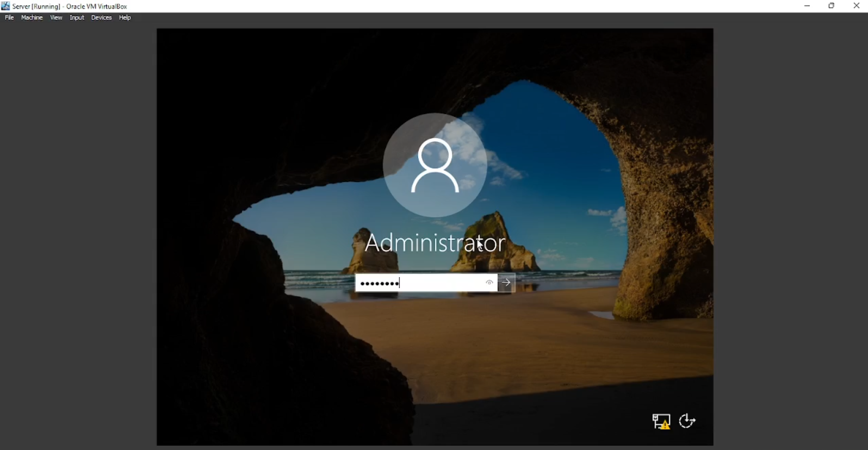Click the Administrator user avatar picture
The image size is (868, 450).
(435, 165)
